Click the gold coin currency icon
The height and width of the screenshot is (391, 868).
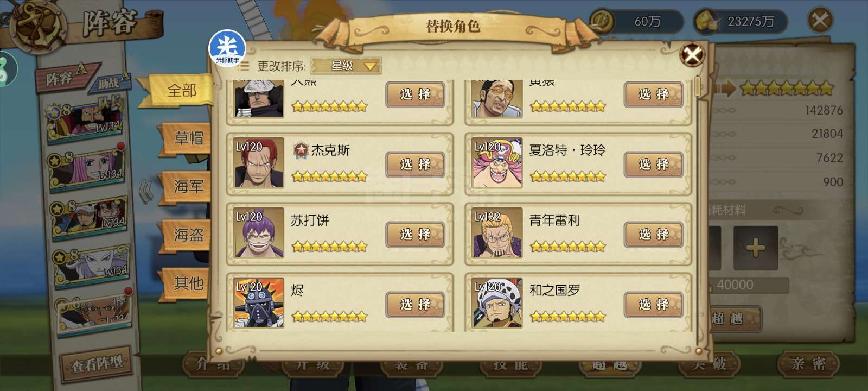tap(601, 21)
